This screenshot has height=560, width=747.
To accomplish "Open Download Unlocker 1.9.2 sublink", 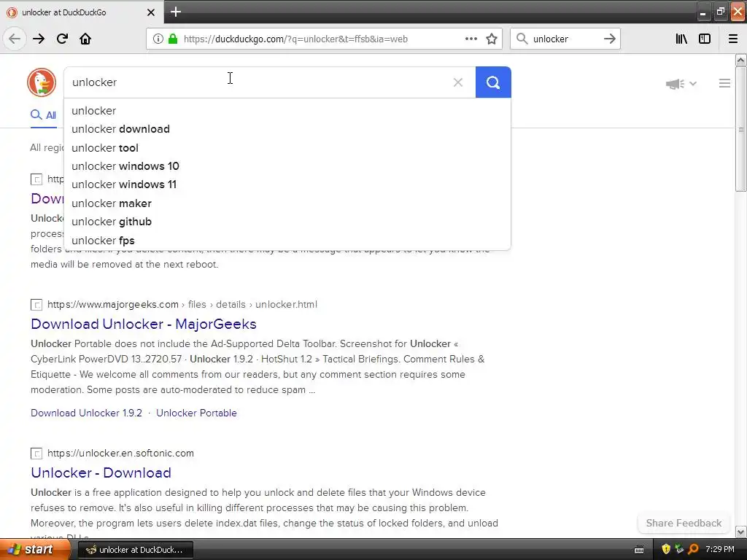I will coord(86,413).
